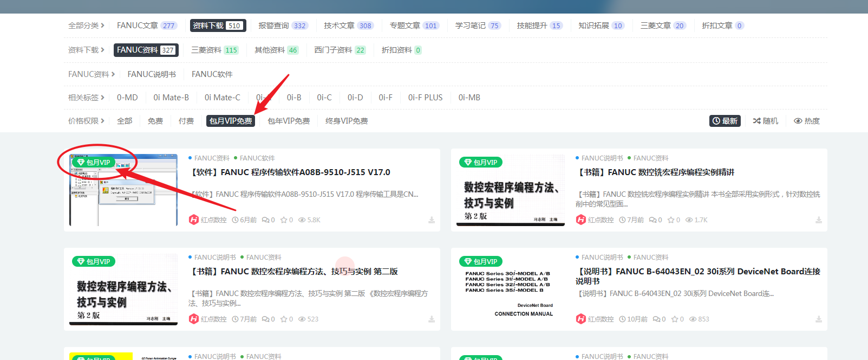Click comment icon on 第二版 book card
This screenshot has width=868, height=360.
click(265, 319)
